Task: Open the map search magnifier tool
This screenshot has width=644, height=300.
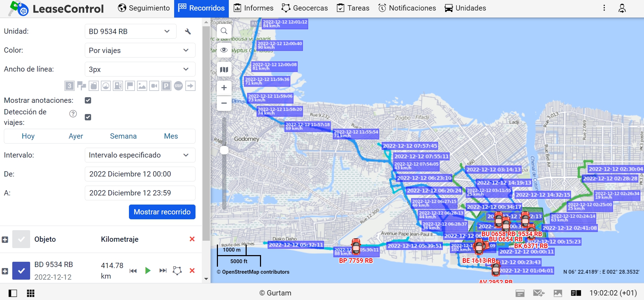Action: click(x=224, y=31)
